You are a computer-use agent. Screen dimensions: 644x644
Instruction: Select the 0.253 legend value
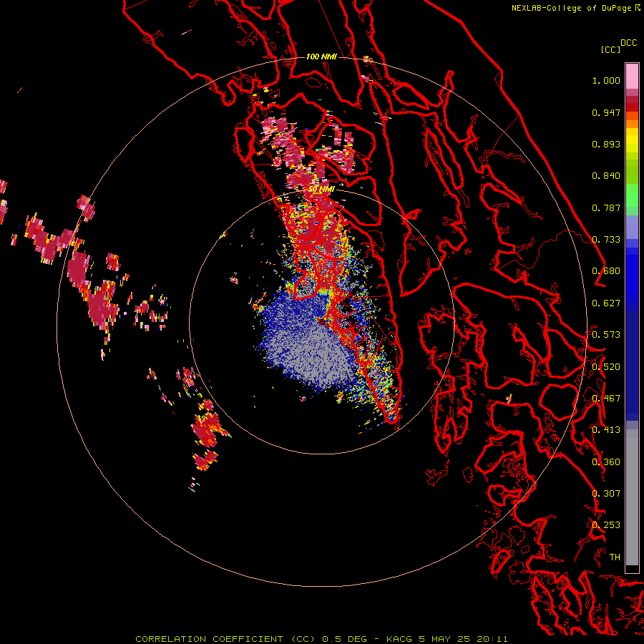tap(606, 525)
